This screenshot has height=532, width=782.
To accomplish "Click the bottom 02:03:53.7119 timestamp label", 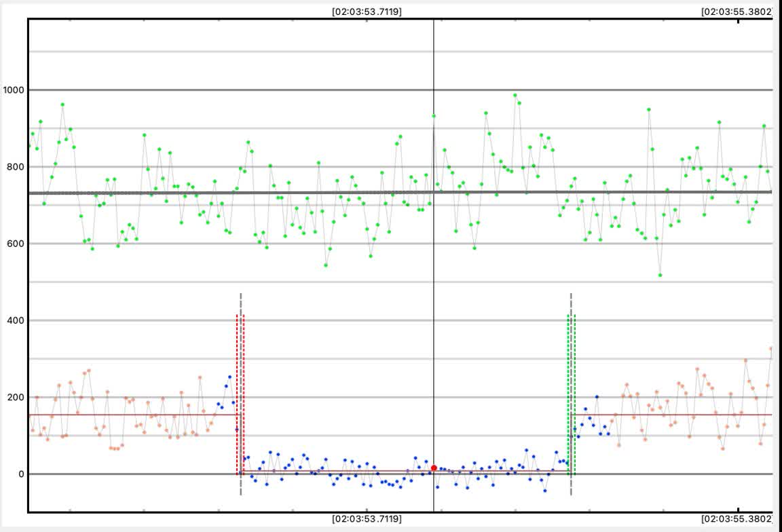I will 367,519.
